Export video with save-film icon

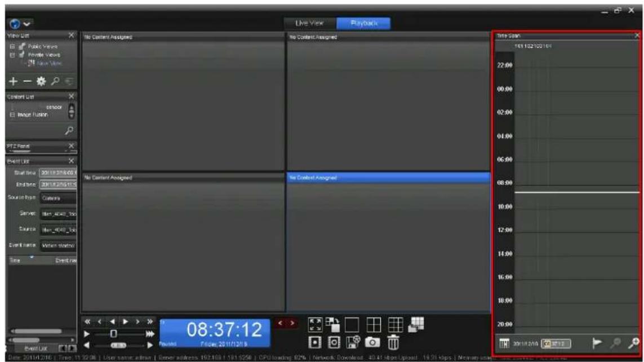353,342
